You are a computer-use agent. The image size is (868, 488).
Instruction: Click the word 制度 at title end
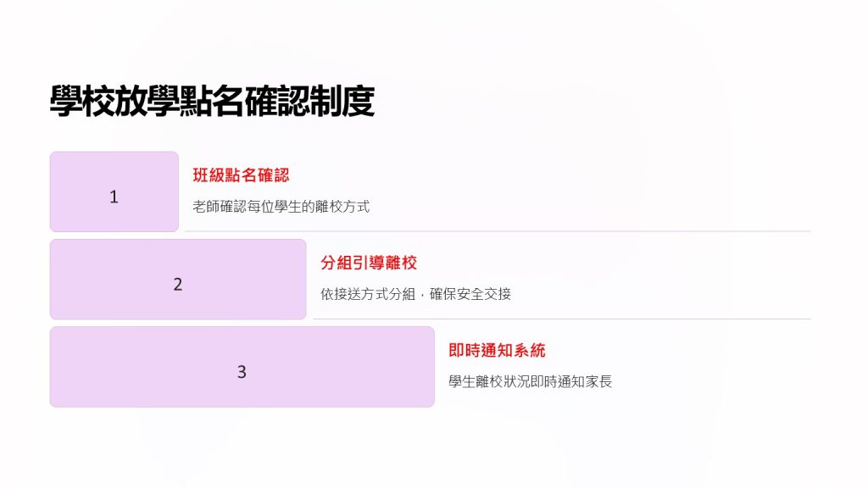point(342,102)
